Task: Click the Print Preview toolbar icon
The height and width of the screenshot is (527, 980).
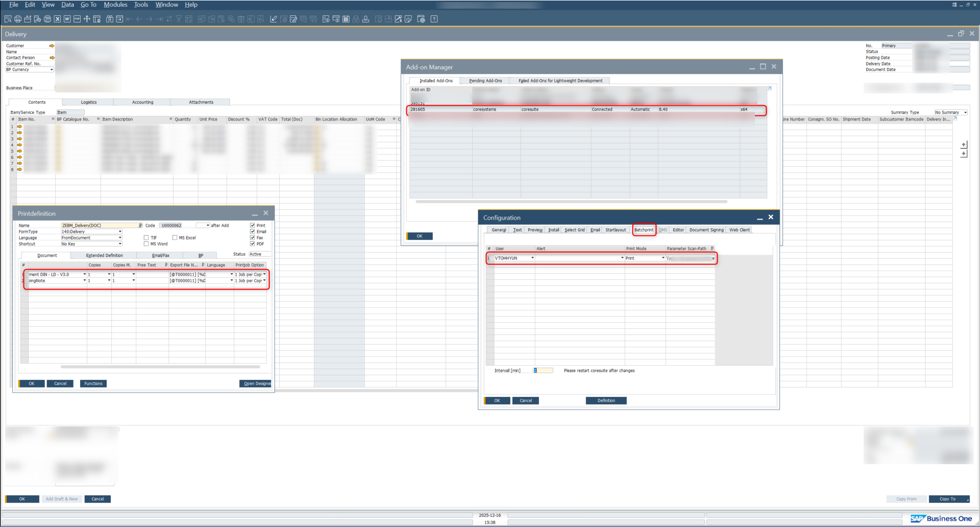Action: 8,19
